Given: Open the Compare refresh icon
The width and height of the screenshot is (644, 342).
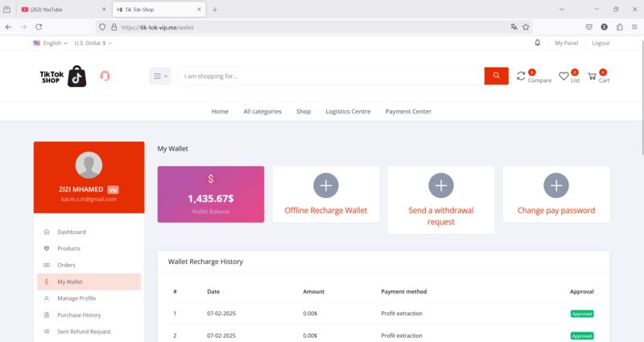Looking at the screenshot, I should click(521, 76).
